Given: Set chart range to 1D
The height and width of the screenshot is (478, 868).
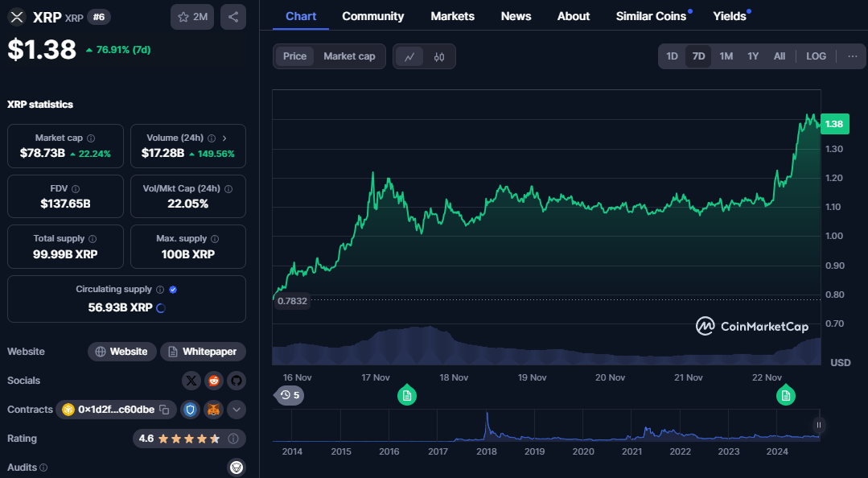Looking at the screenshot, I should point(672,56).
